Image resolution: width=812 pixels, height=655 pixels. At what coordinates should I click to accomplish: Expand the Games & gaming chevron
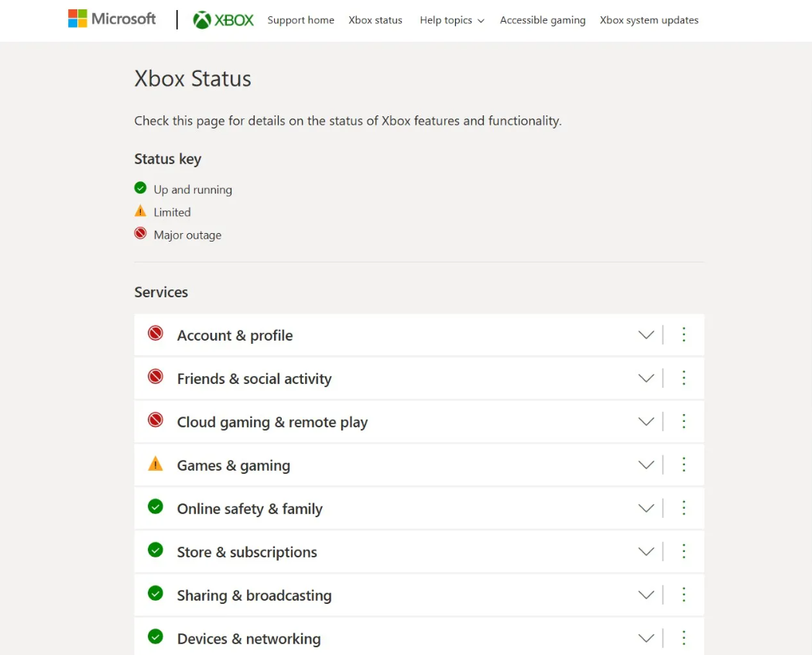tap(646, 465)
